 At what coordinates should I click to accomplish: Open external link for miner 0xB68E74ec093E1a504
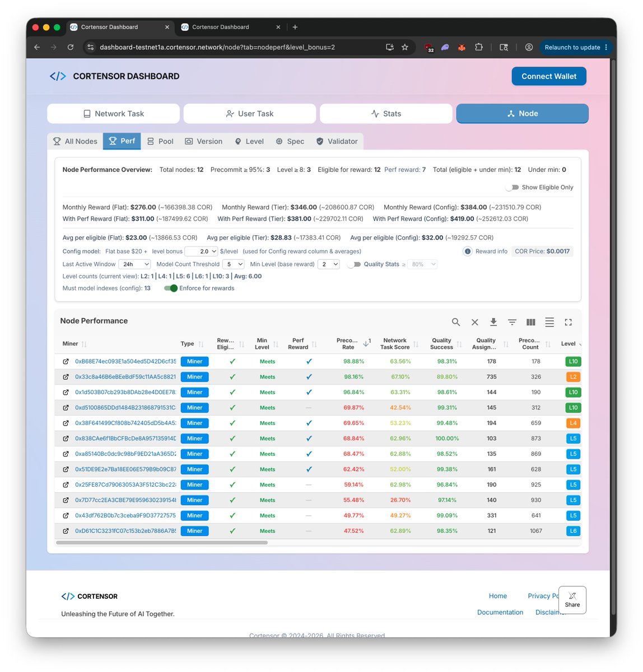66,362
